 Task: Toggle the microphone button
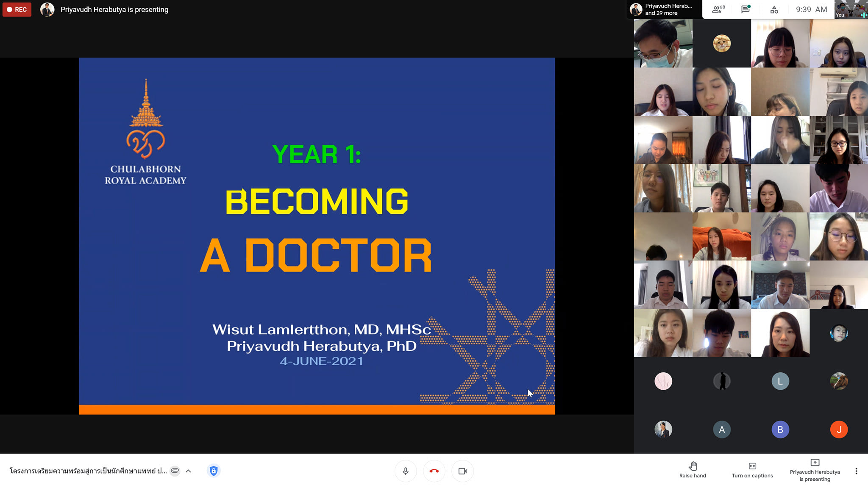(x=406, y=471)
